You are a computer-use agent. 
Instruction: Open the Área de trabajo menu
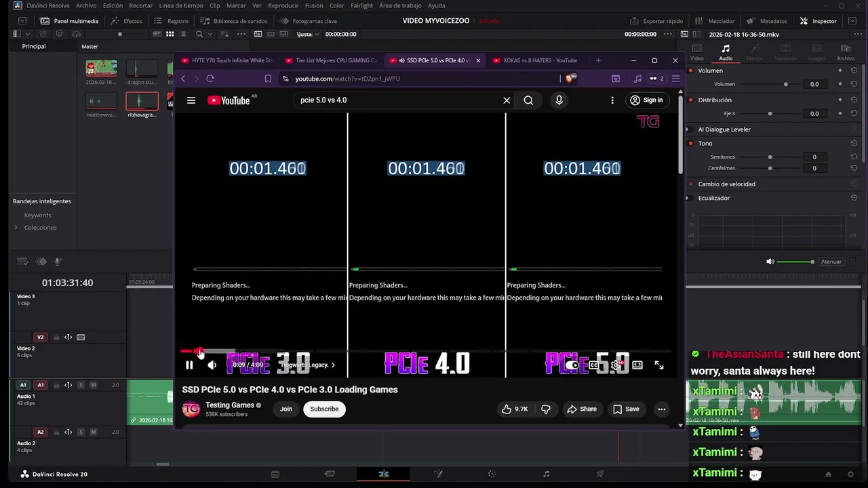click(400, 5)
